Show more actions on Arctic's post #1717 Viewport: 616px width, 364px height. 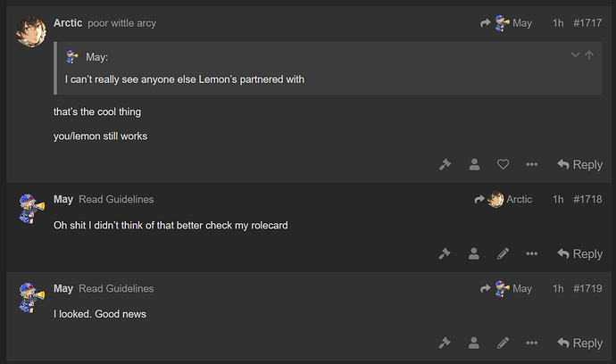[x=532, y=164]
